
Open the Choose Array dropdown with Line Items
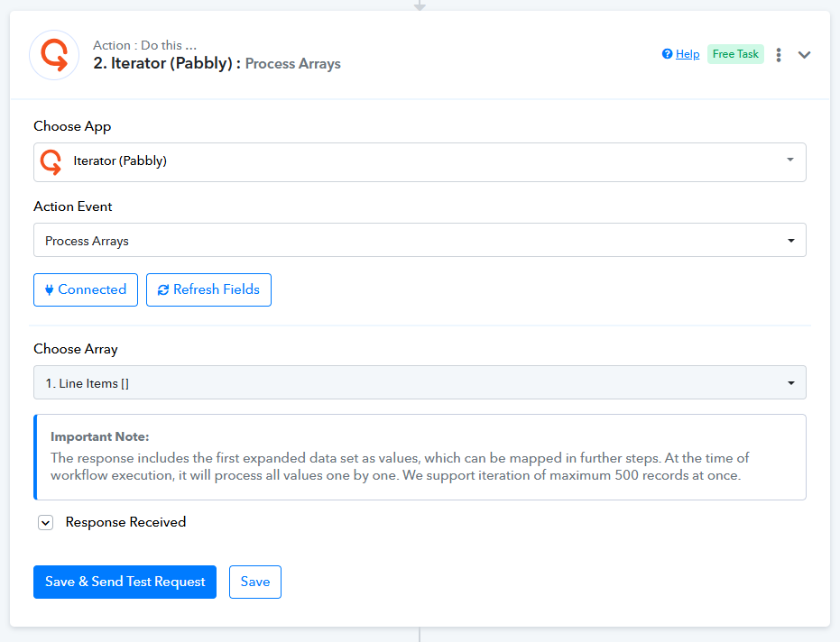click(420, 383)
